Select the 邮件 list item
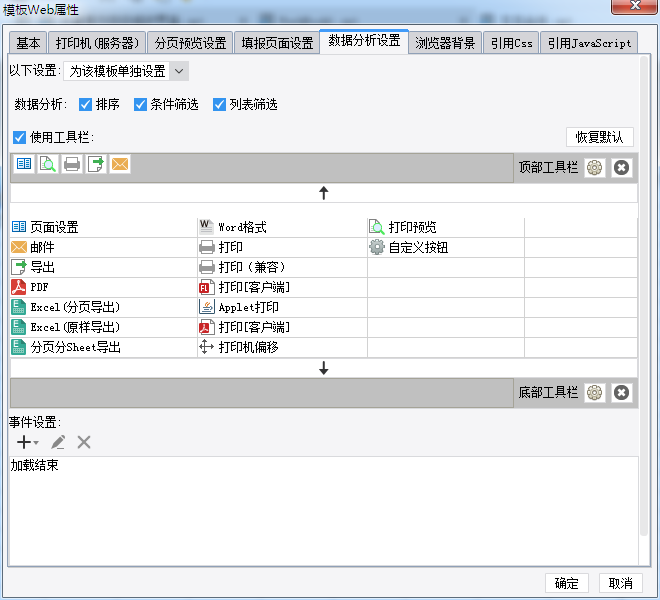This screenshot has height=600, width=660. click(x=104, y=247)
